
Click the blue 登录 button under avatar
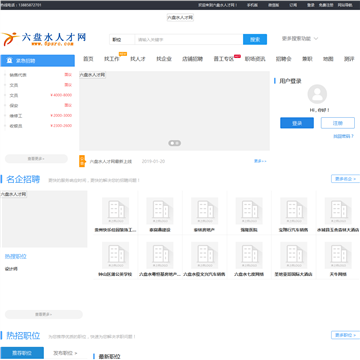(x=297, y=123)
